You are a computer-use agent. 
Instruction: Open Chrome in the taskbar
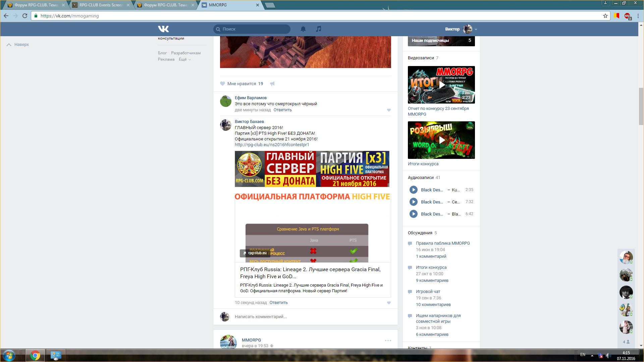pyautogui.click(x=35, y=355)
